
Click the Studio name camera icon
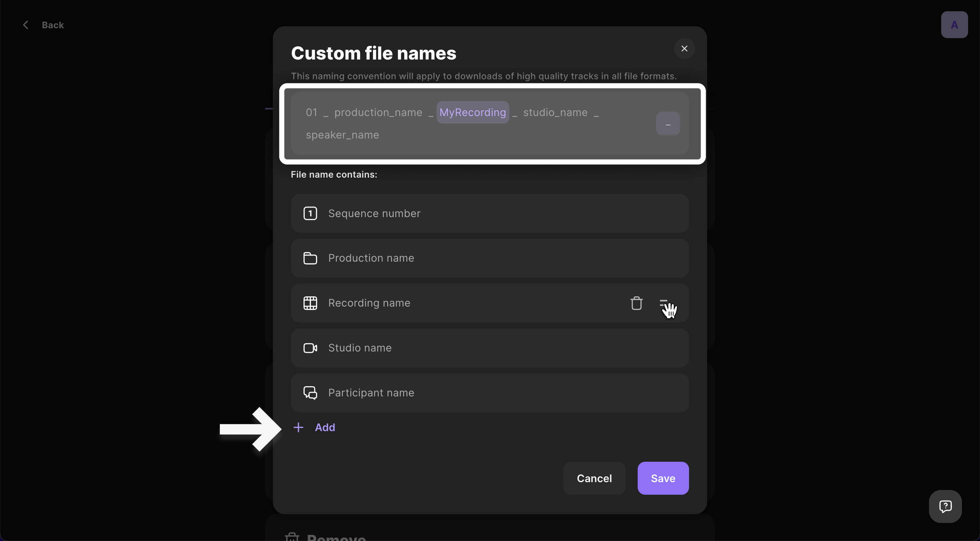[x=310, y=348]
